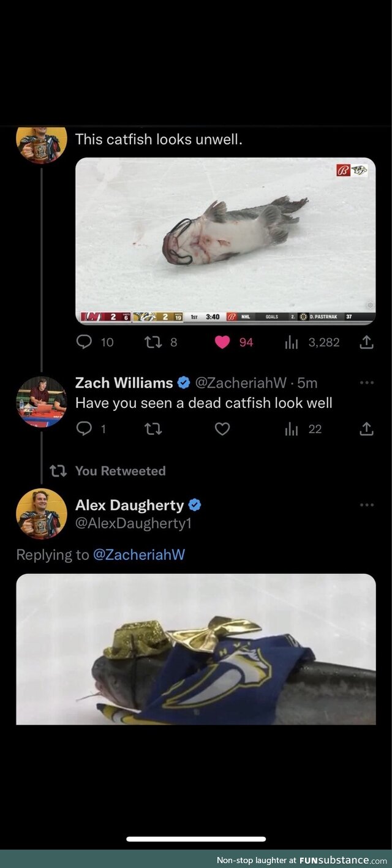Unlike the catfish tweet with 94 likes
392x868 pixels.
(222, 342)
